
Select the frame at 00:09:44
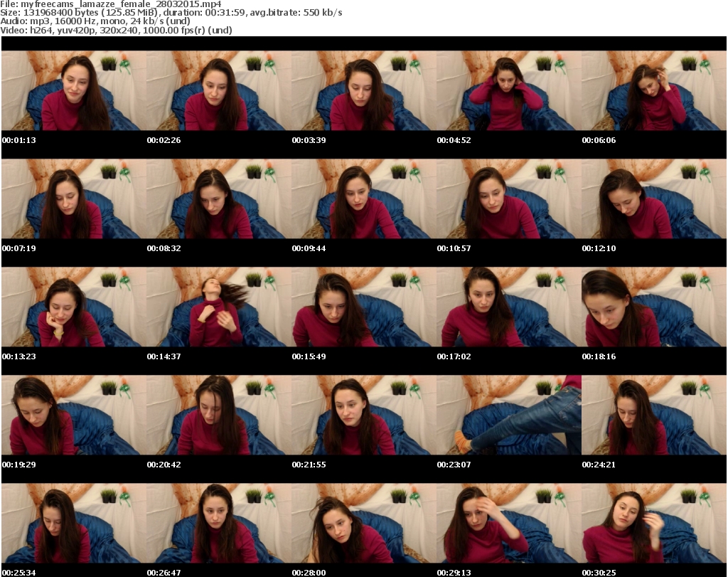coord(363,198)
